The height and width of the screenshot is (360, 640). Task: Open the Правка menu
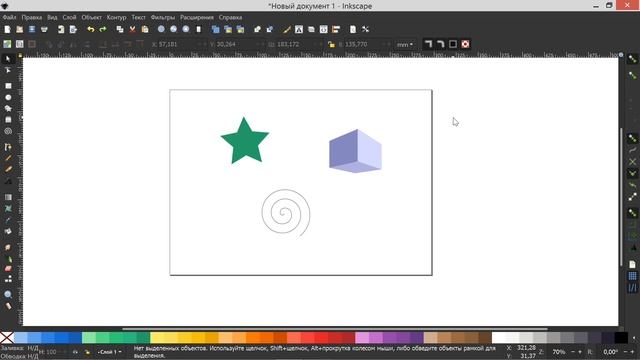32,18
